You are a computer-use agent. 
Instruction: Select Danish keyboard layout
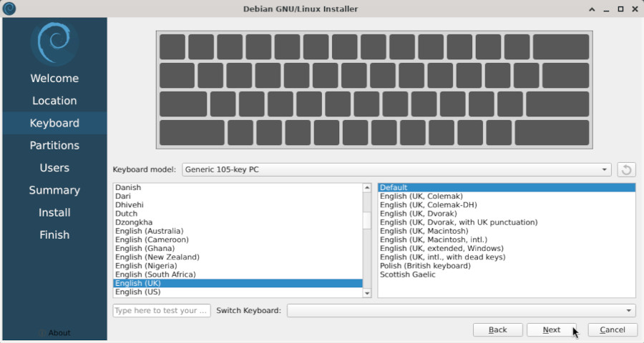238,187
